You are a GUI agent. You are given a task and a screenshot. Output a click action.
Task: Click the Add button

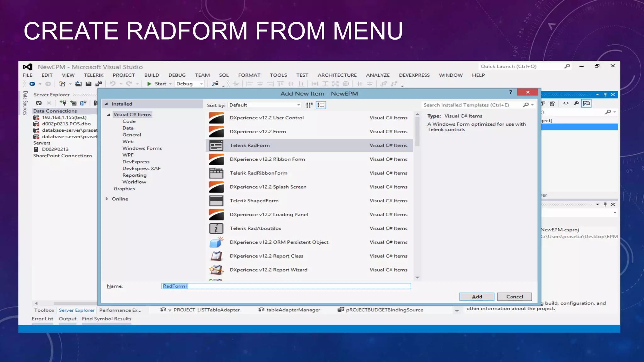click(477, 297)
